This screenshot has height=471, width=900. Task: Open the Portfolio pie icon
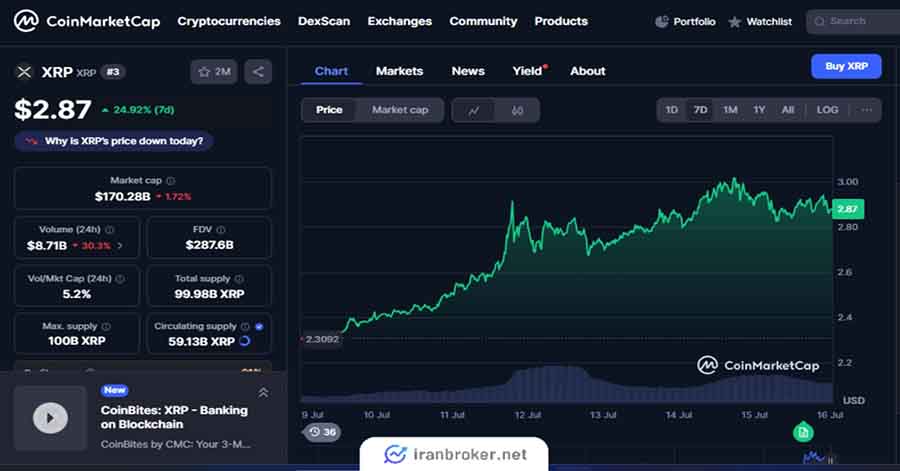pyautogui.click(x=662, y=22)
